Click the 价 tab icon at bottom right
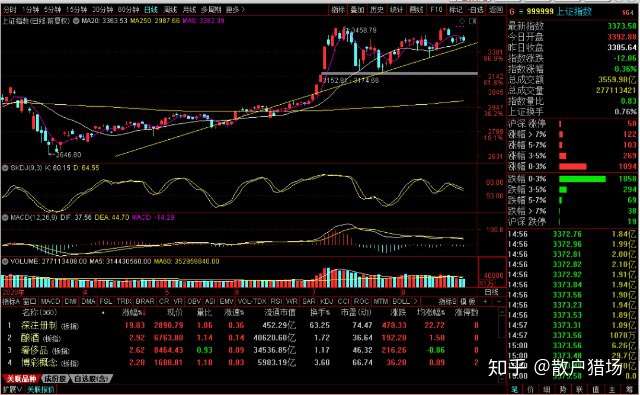 coord(531,390)
